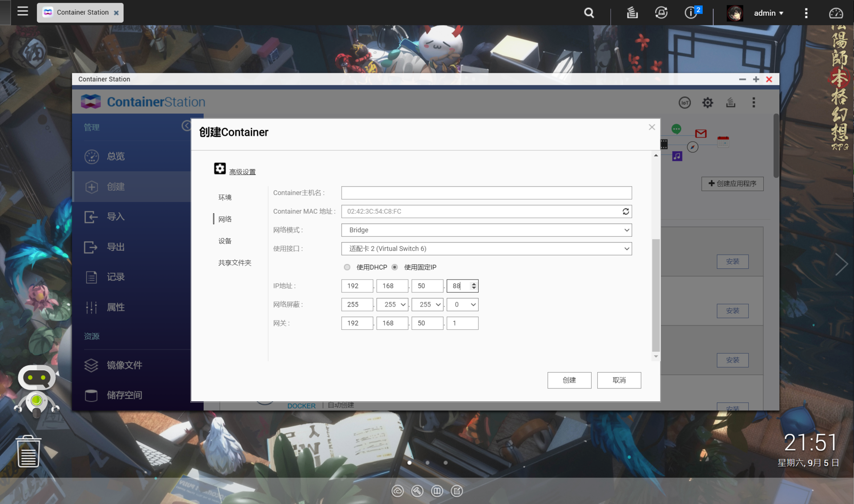Select the 使用DHCP radio option

pyautogui.click(x=347, y=267)
